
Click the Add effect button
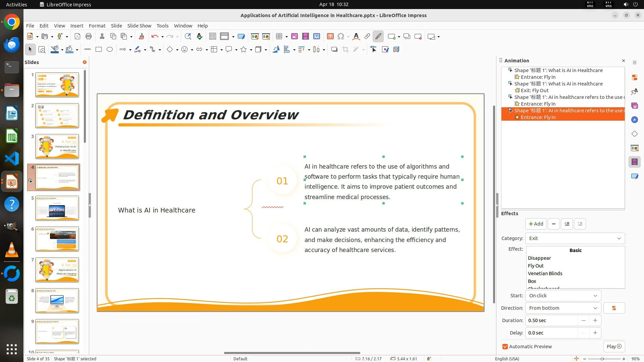click(x=536, y=224)
